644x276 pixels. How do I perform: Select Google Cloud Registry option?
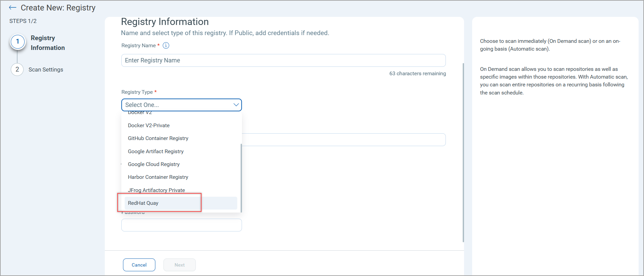click(x=153, y=164)
